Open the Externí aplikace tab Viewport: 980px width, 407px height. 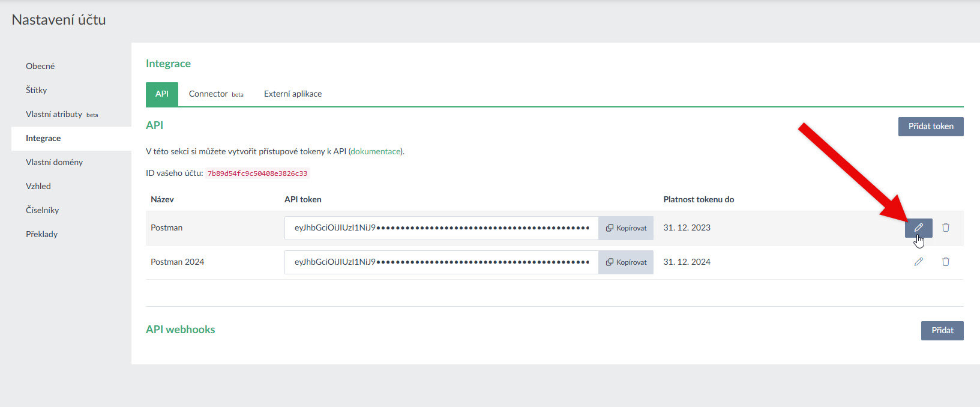coord(293,94)
